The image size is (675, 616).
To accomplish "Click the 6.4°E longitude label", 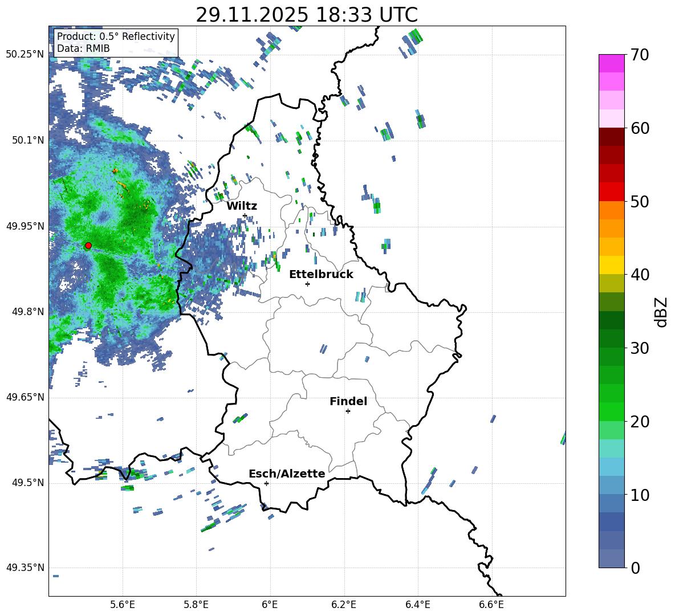I will [417, 605].
